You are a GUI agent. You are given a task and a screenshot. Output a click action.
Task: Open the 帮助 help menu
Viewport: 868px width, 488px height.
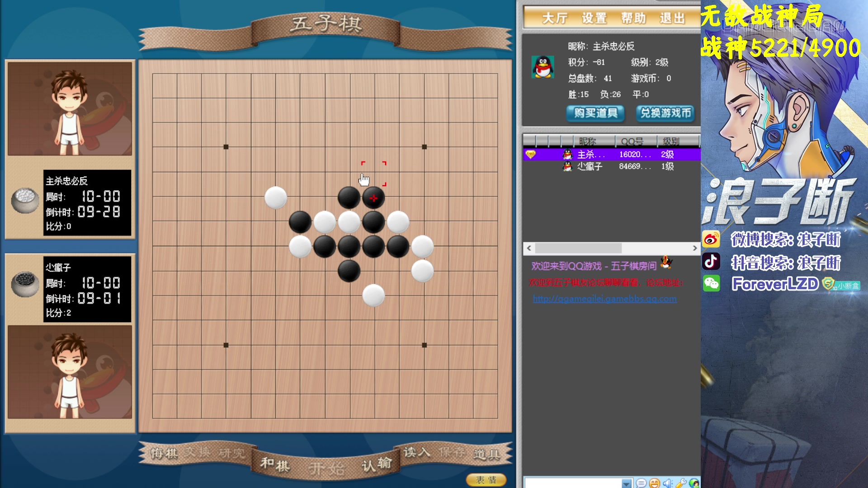633,18
